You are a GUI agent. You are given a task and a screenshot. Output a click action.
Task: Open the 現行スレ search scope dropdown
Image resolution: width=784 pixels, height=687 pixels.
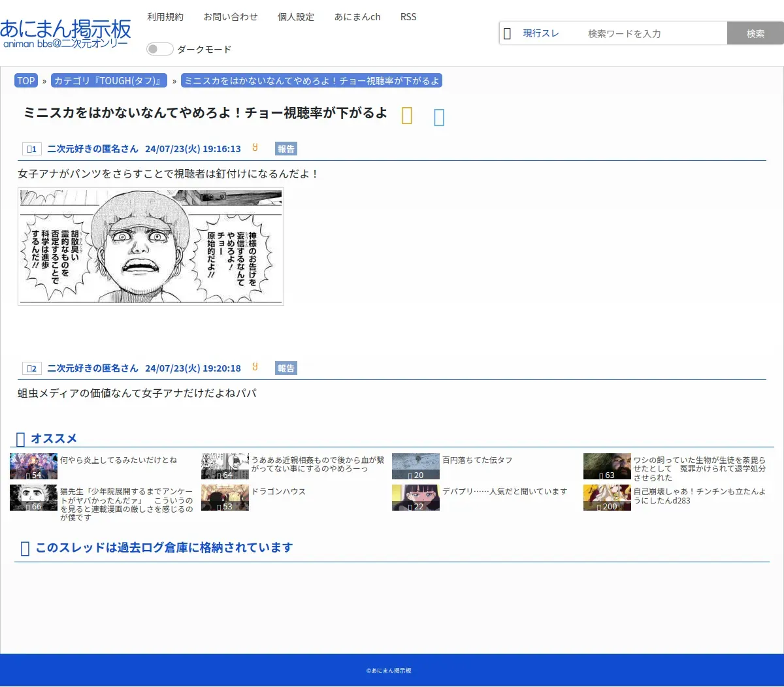541,33
